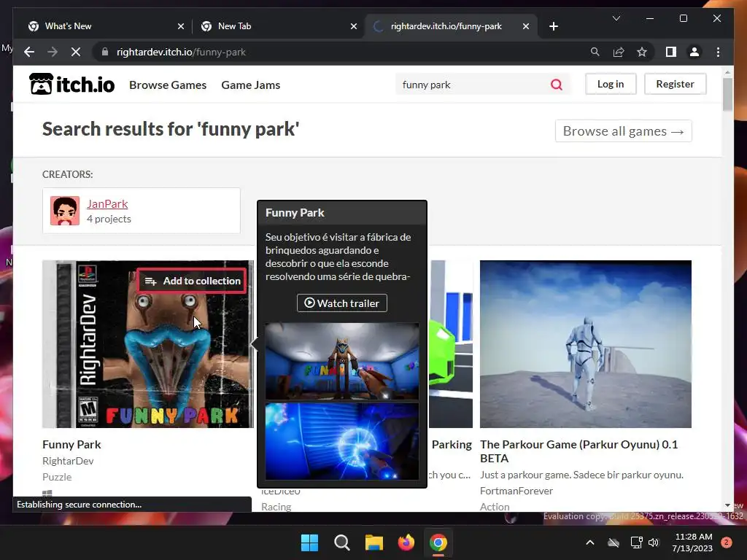Close the rightardev.itch.io tab
Viewport: 747px width, 560px height.
(526, 26)
